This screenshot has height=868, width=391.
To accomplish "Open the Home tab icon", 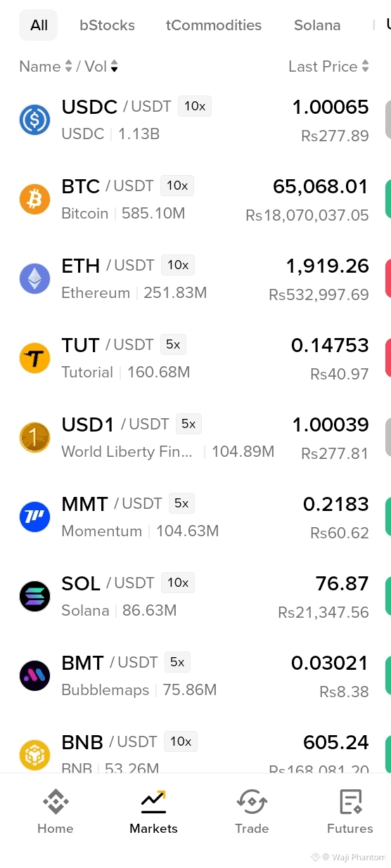I will (x=56, y=802).
